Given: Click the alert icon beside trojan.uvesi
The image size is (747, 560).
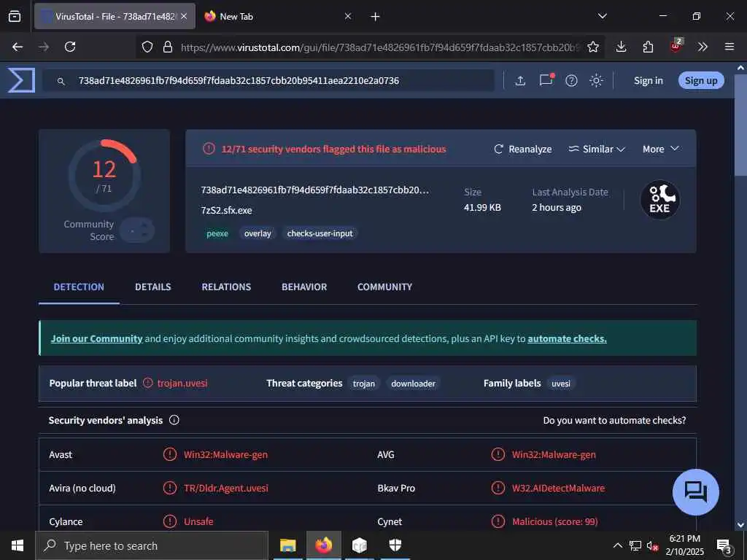Looking at the screenshot, I should tap(148, 383).
